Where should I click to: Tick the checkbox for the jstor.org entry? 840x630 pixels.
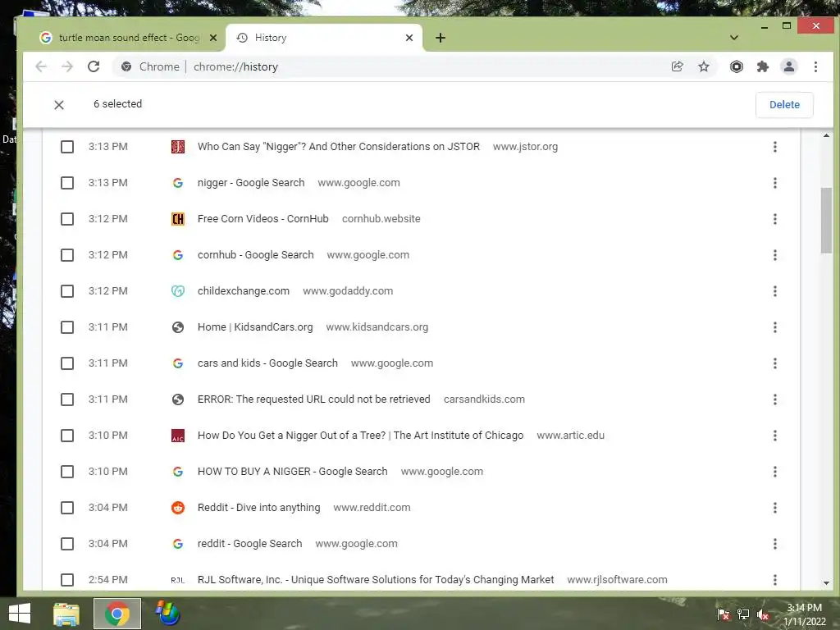(67, 147)
